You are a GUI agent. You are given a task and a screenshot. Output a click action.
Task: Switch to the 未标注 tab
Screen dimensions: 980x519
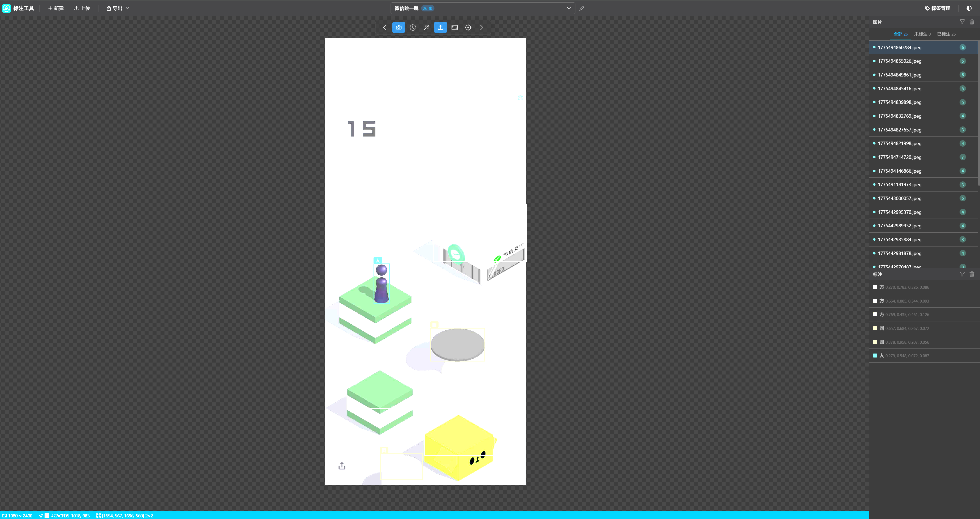click(922, 34)
